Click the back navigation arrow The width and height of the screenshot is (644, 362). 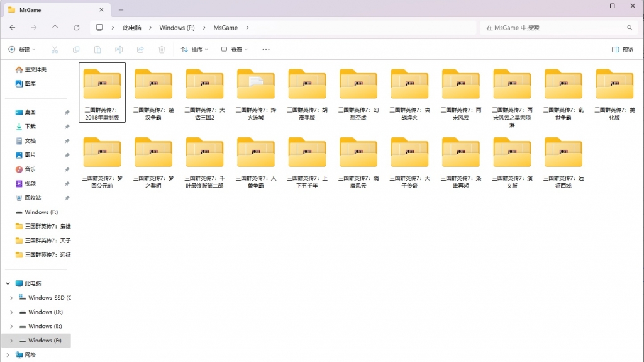pyautogui.click(x=13, y=28)
